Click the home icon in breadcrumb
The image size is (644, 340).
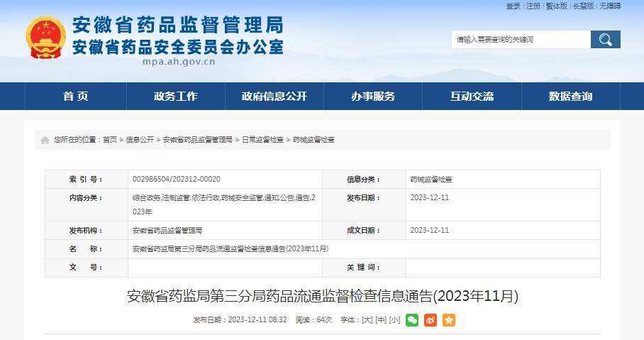[45, 141]
